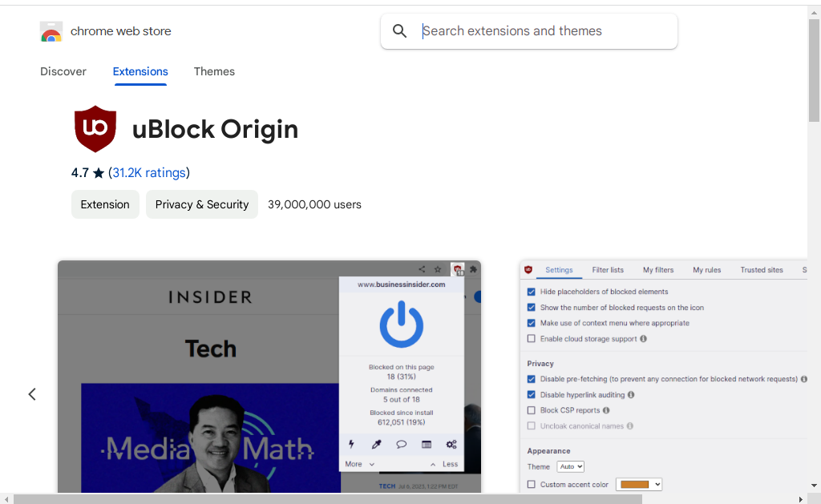The height and width of the screenshot is (504, 821).
Task: Click the 612,051 (19%) blocked count
Action: point(402,422)
